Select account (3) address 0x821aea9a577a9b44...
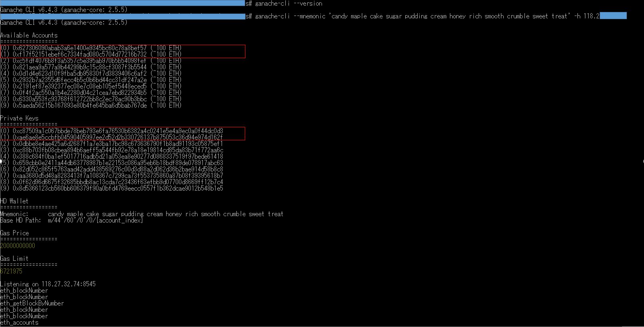 [80, 67]
